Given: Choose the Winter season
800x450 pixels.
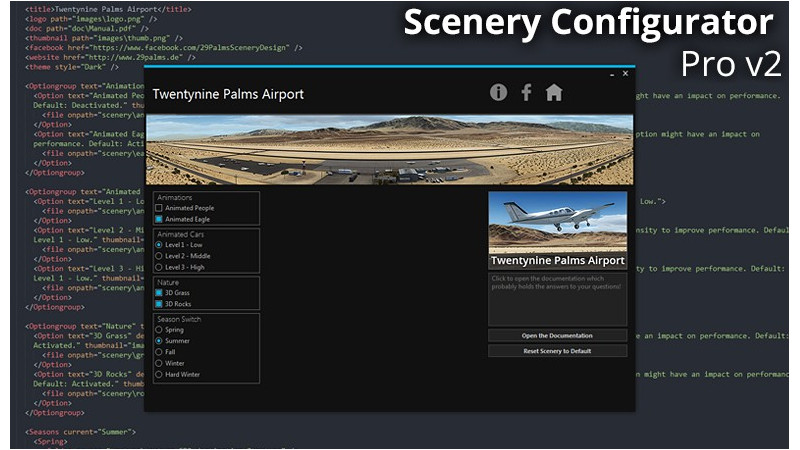Looking at the screenshot, I should click(159, 363).
